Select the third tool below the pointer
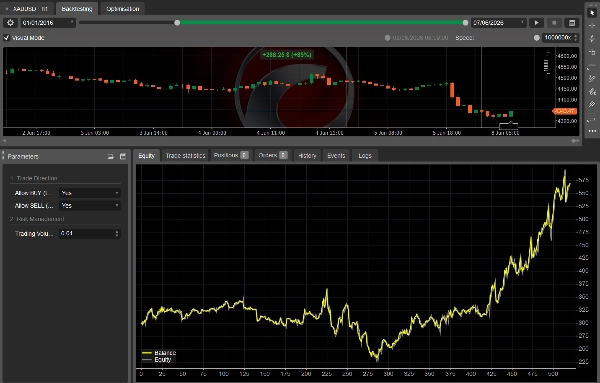Screen dimensions: 600x383 coord(592,52)
